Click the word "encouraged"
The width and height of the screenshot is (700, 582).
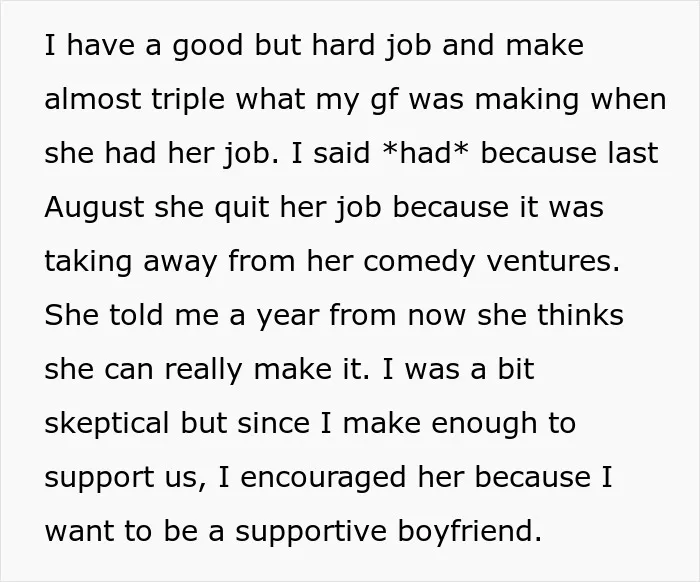(x=323, y=478)
